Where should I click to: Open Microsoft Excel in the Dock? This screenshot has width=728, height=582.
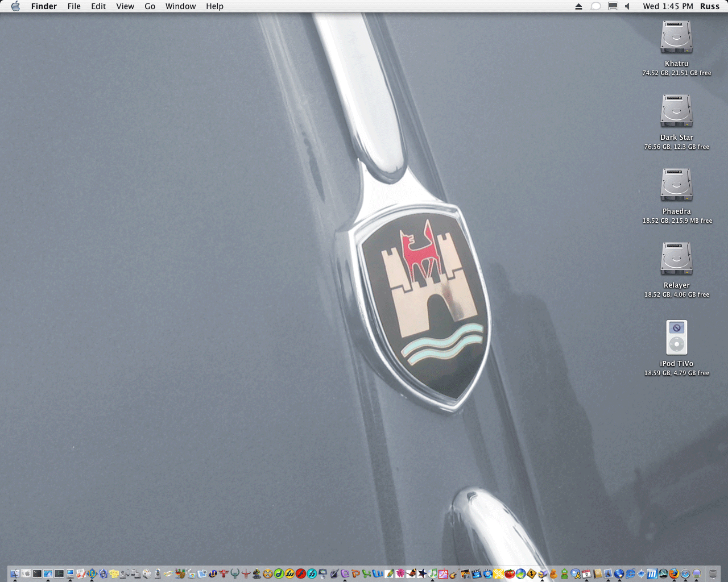(x=367, y=573)
